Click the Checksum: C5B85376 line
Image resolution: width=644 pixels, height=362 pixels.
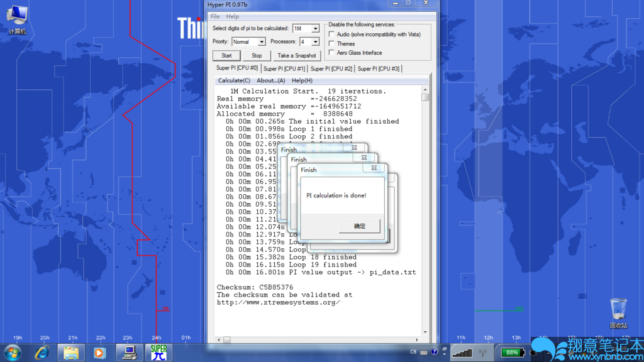coord(255,287)
